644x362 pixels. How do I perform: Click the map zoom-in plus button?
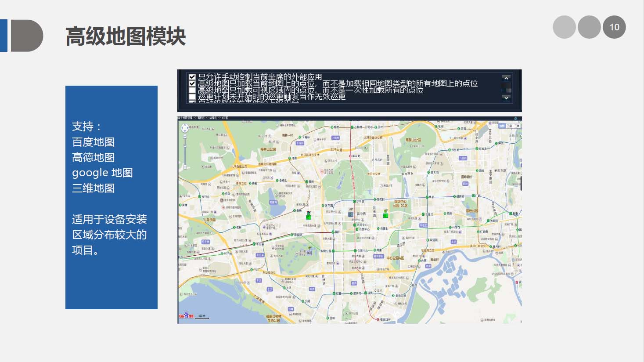[x=185, y=137]
